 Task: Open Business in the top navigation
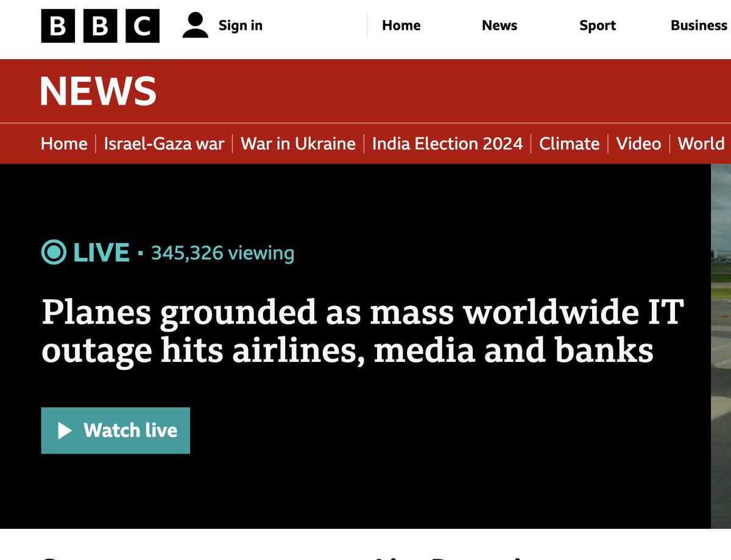tap(698, 26)
